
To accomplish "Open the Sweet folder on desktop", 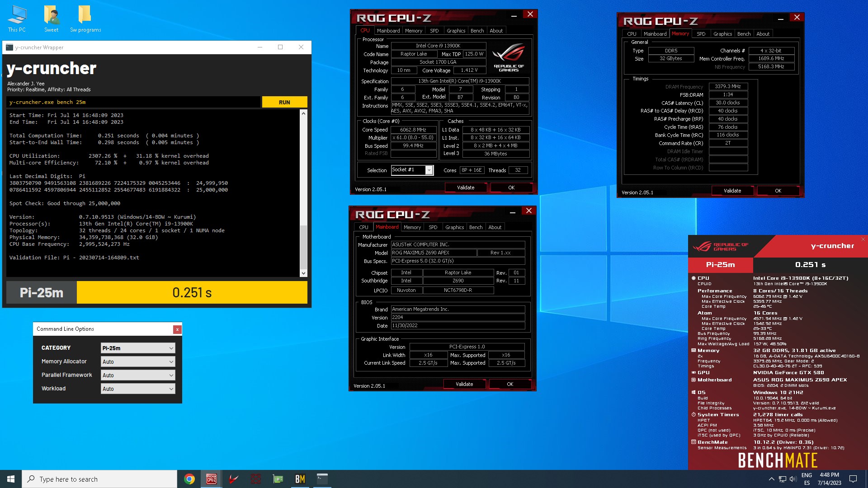I will (52, 19).
